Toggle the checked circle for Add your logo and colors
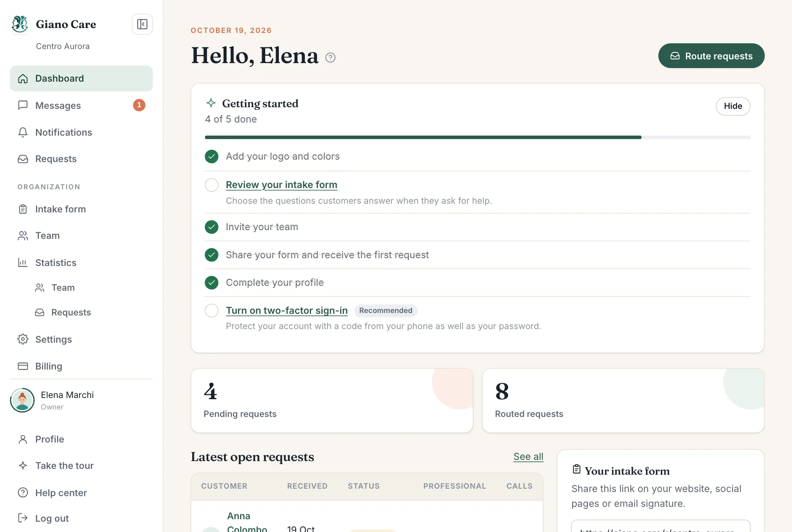792x532 pixels. 212,157
